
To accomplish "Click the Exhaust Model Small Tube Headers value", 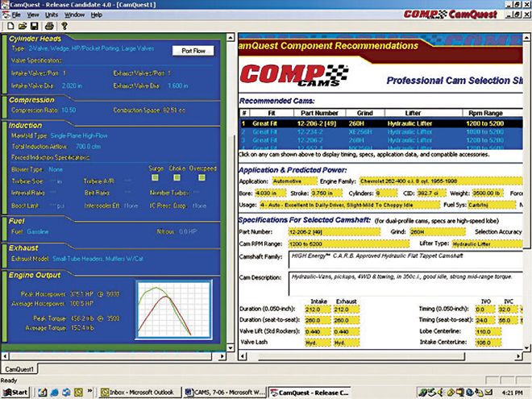I will pos(98,259).
